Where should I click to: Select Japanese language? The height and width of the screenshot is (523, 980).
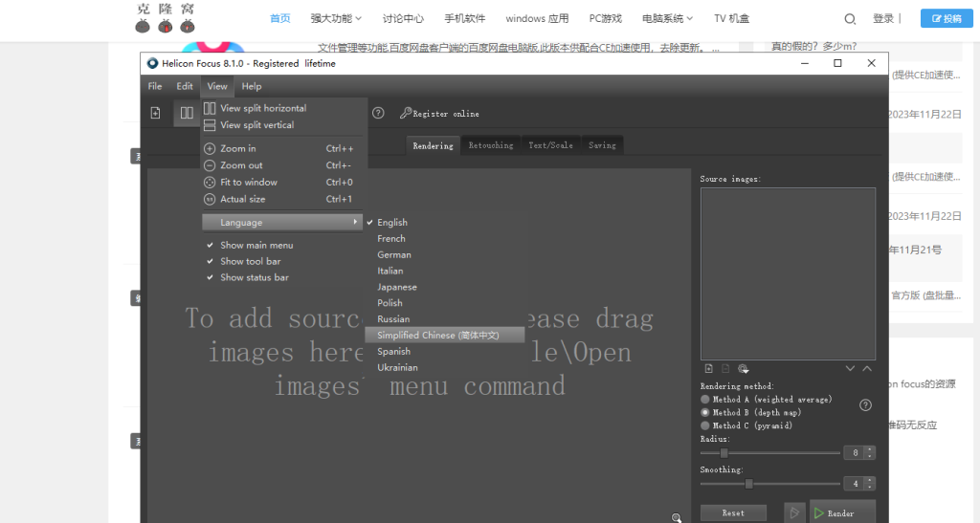[445, 287]
